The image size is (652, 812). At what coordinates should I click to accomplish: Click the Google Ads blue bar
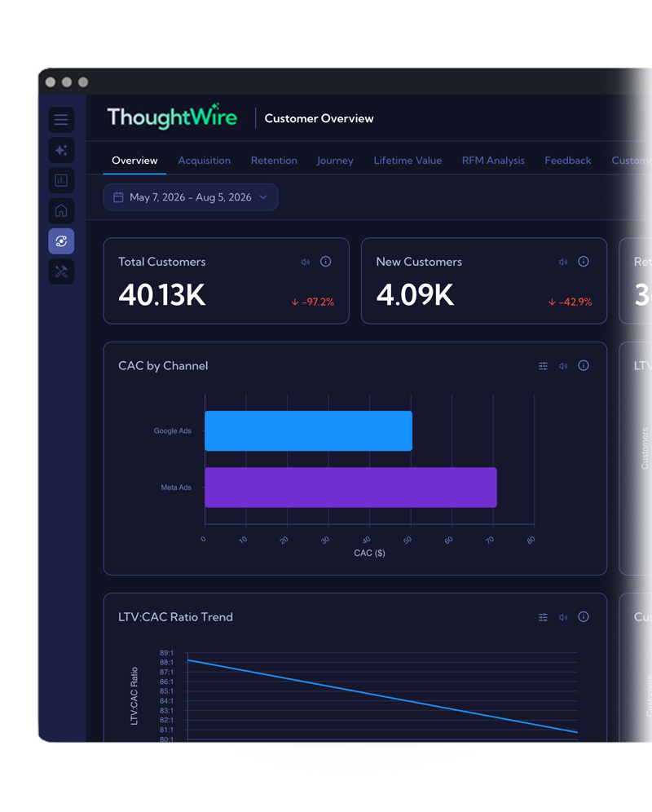(309, 430)
